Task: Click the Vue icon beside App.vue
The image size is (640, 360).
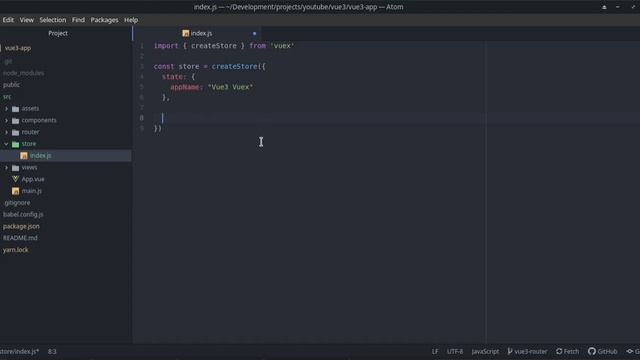Action: 16,179
